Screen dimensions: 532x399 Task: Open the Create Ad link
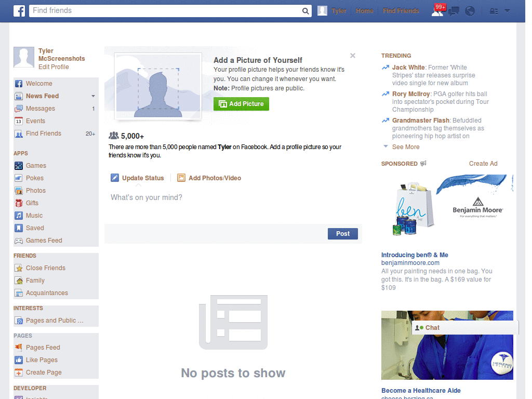click(x=483, y=164)
